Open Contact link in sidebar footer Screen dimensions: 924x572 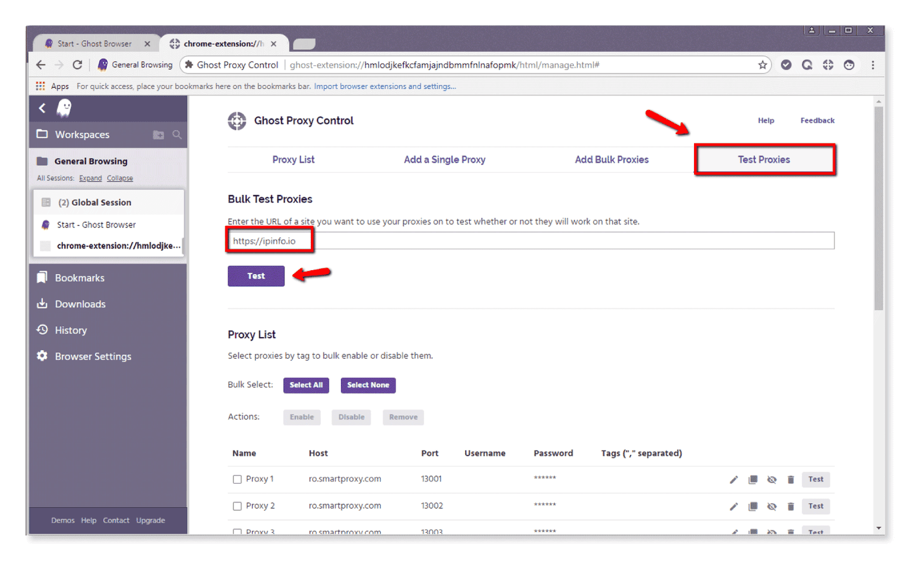[116, 521]
